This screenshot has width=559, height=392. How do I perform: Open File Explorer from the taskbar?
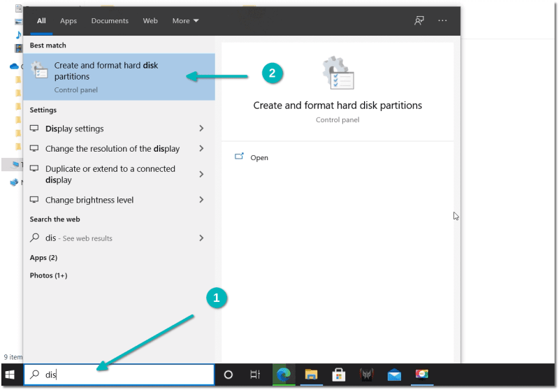(x=311, y=375)
